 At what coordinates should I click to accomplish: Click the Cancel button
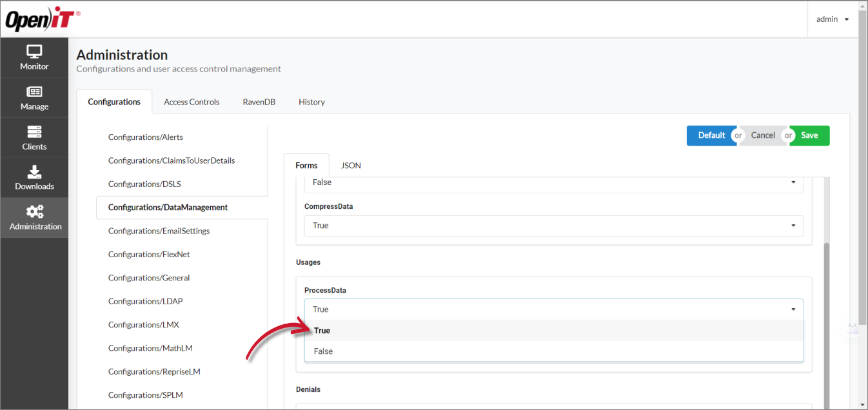pos(763,135)
